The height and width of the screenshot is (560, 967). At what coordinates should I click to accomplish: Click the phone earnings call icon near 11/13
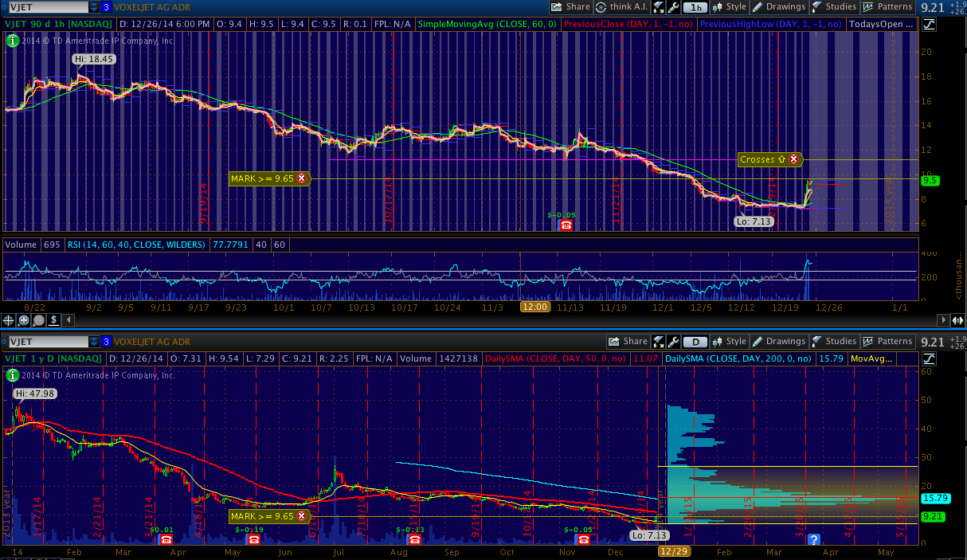[566, 225]
